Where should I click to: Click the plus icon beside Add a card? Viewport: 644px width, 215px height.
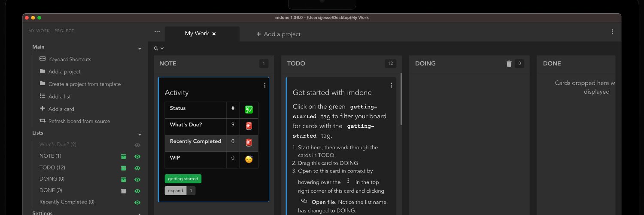click(43, 108)
